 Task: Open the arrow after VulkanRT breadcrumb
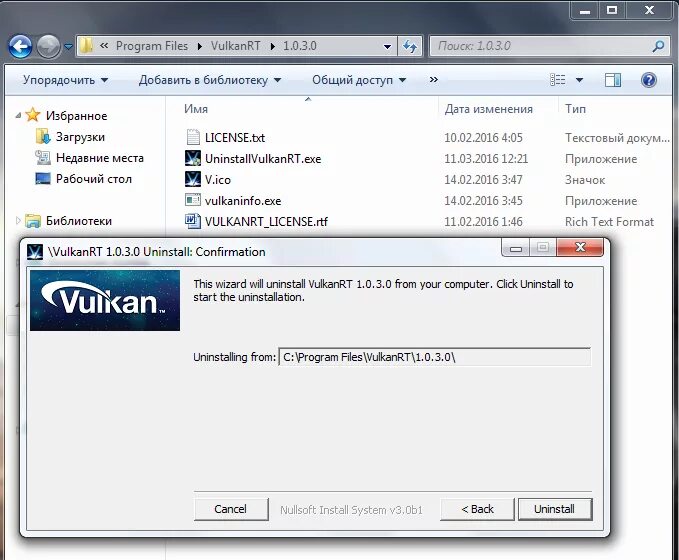pos(272,46)
